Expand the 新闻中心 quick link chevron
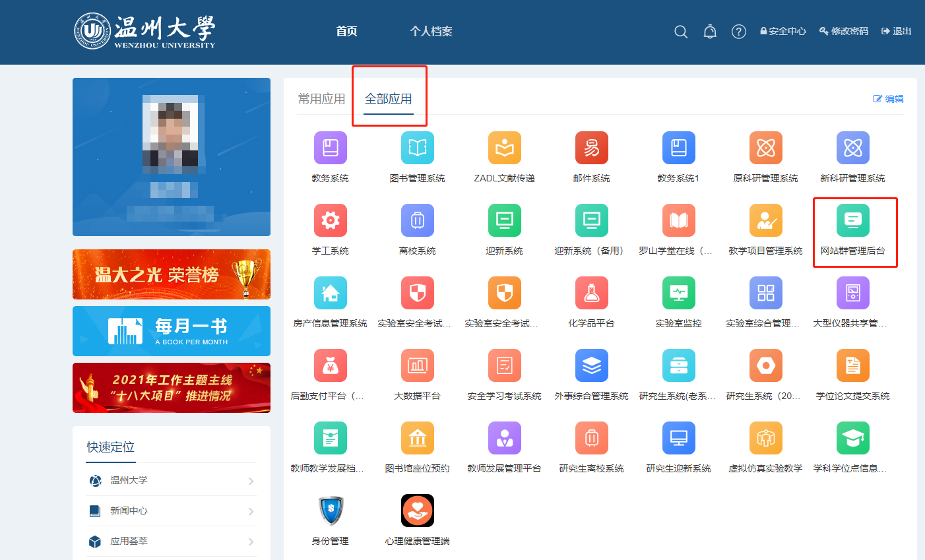The image size is (925, 560). pyautogui.click(x=251, y=511)
